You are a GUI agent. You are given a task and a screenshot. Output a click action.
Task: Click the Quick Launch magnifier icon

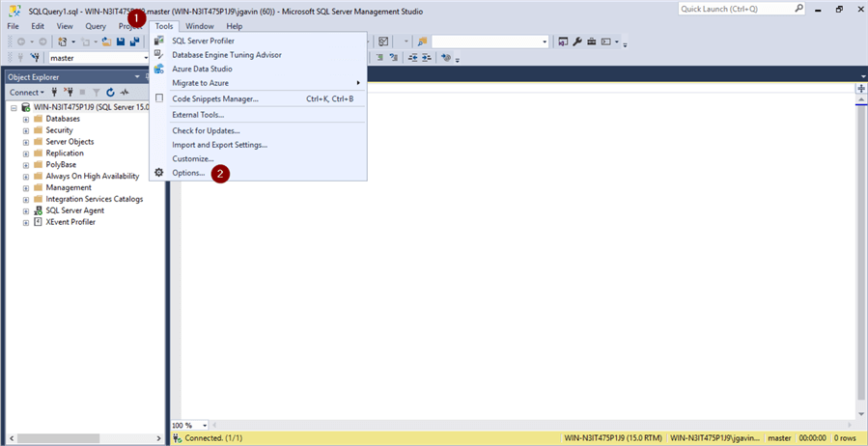coord(798,9)
